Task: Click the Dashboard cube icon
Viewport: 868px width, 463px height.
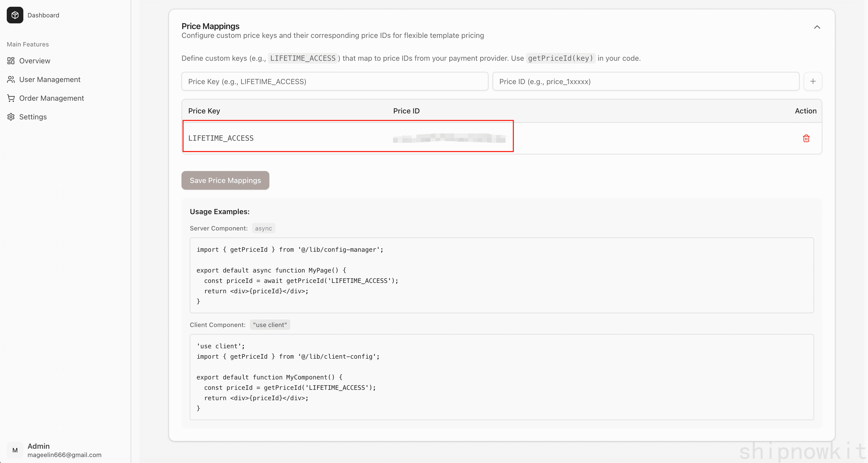Action: pos(15,15)
